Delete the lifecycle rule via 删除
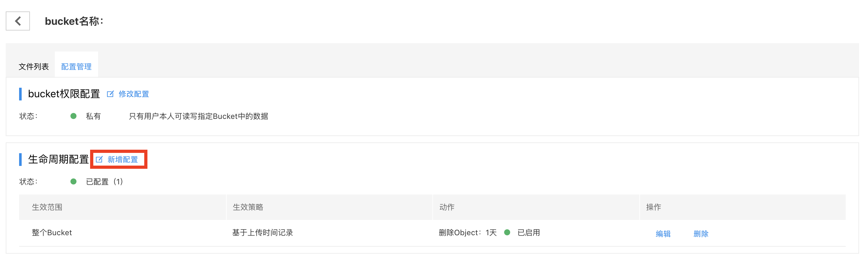This screenshot has height=260, width=868. coord(701,234)
